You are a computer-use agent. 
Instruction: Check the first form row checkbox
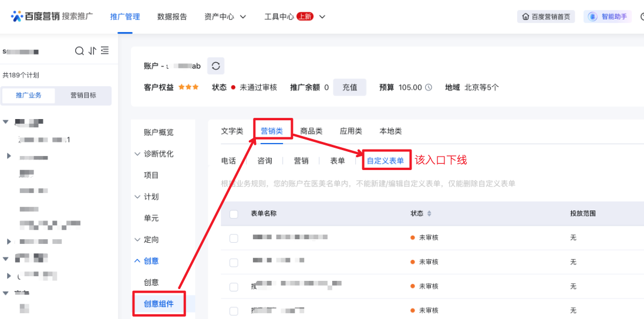point(234,237)
